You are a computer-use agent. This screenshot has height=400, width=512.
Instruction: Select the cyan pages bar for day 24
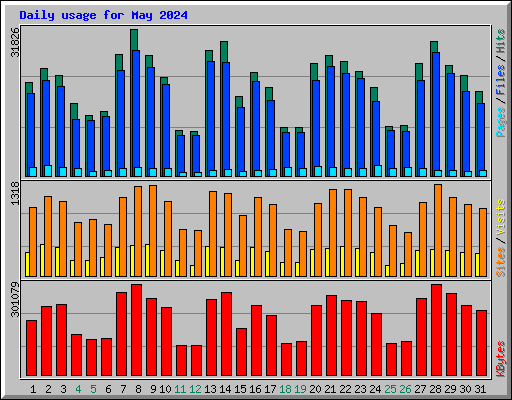tap(378, 171)
